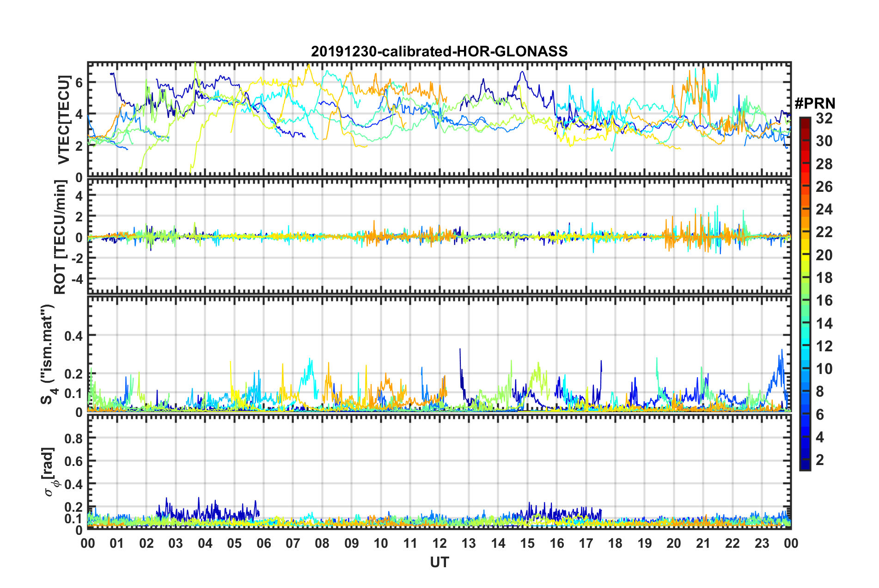This screenshot has height=588, width=879.
Task: Click the UT x-axis label
Action: pyautogui.click(x=439, y=562)
